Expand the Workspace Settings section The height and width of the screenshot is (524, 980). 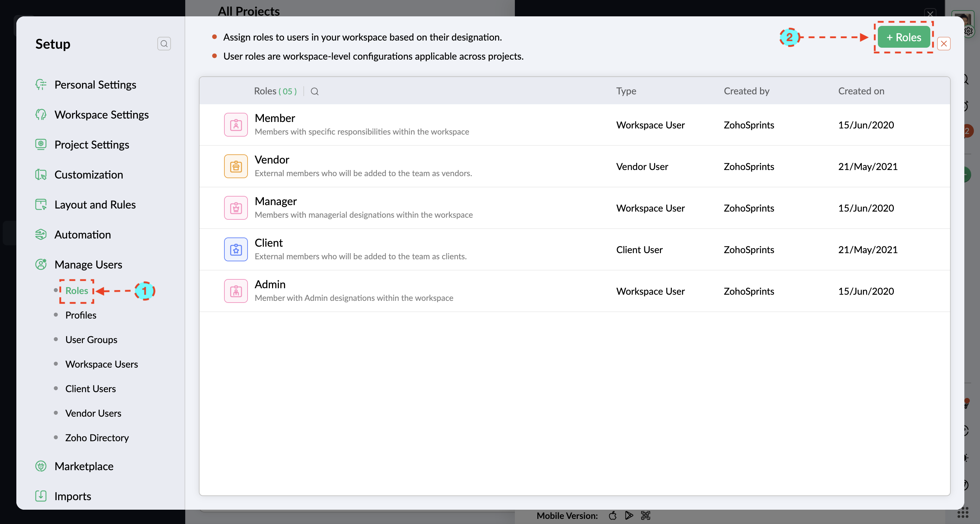click(x=101, y=114)
